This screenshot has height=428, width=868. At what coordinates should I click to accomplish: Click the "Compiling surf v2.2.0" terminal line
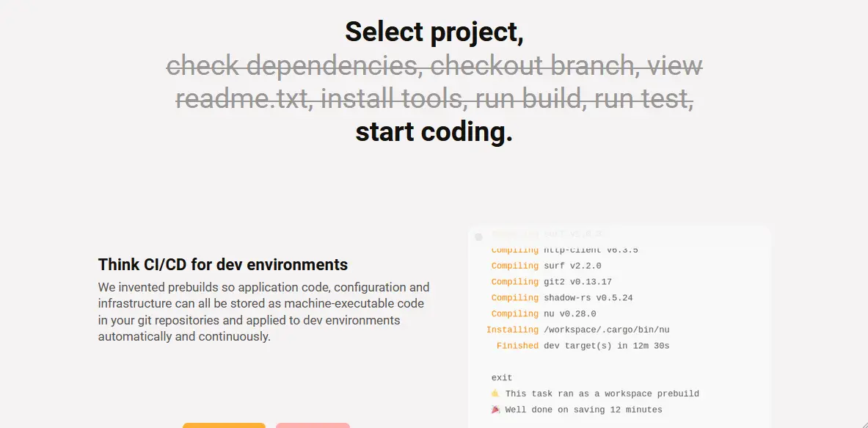[x=546, y=266]
